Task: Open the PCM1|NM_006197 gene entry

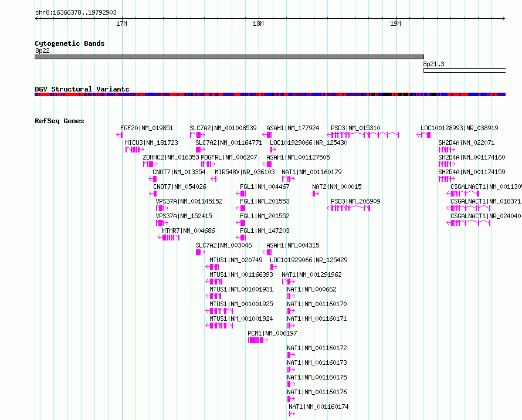Action: pyautogui.click(x=272, y=333)
